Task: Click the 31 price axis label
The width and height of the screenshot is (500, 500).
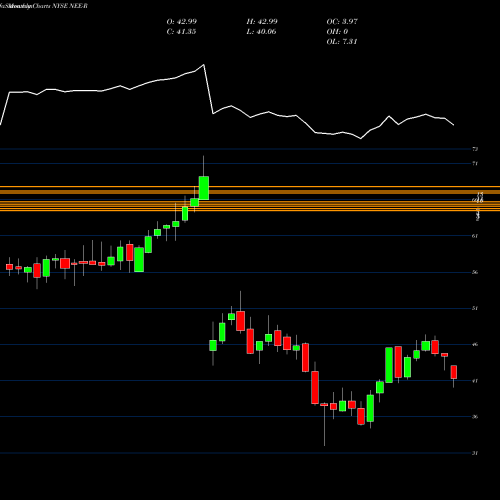Action: tap(475, 453)
